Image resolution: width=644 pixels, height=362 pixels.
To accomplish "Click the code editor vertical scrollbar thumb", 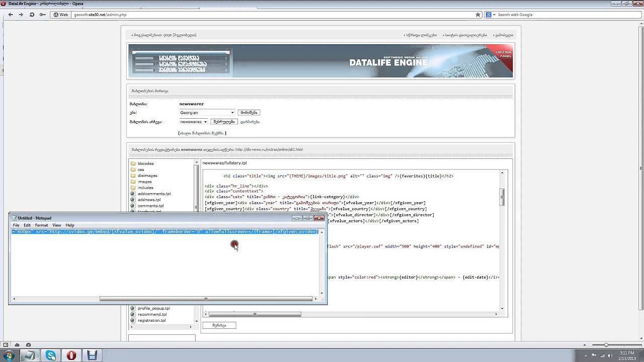I will coord(502,197).
